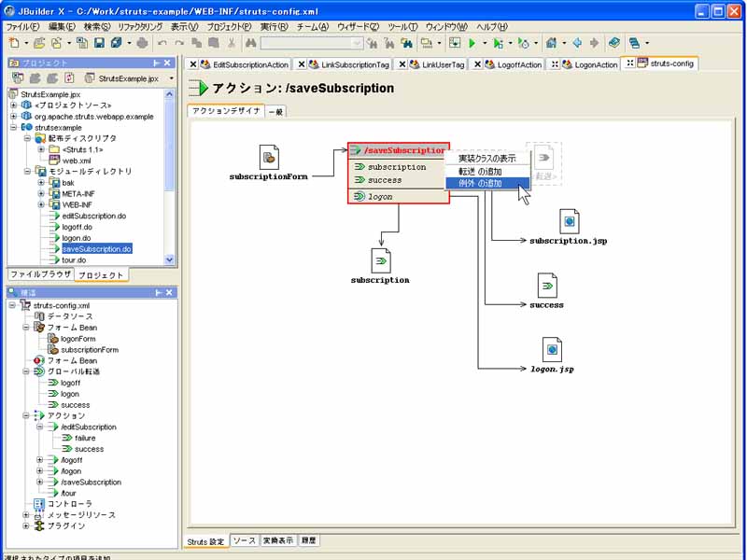Click the logon.jsp page icon in diagram
The width and height of the screenshot is (747, 560).
click(552, 349)
